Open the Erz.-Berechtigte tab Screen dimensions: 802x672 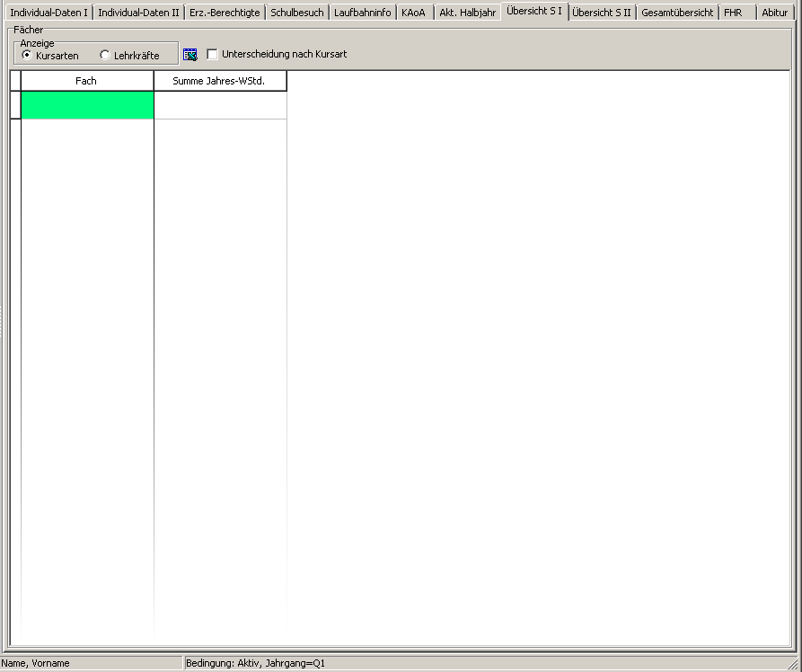tap(225, 13)
